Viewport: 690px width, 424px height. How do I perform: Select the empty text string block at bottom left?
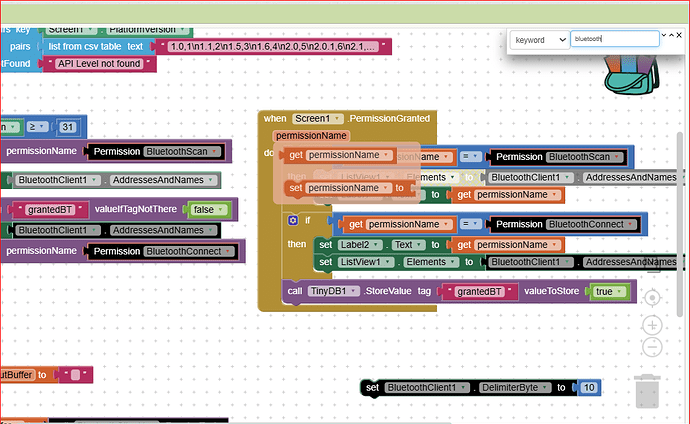75,375
